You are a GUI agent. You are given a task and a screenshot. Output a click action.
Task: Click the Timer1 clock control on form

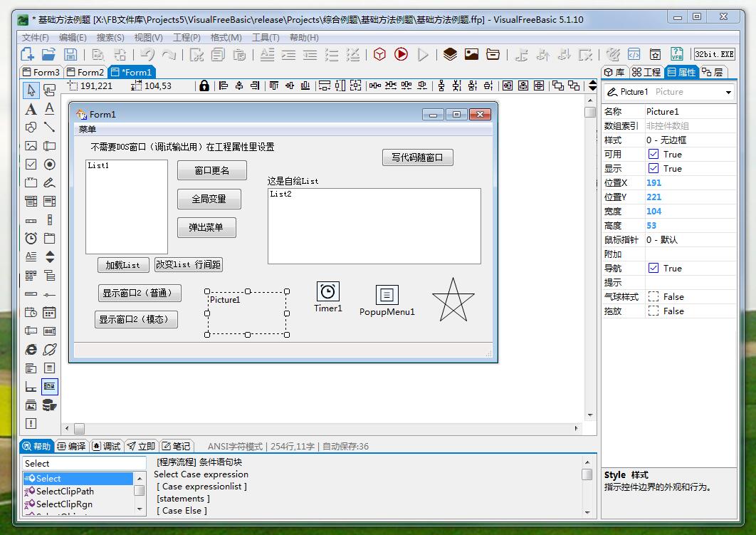click(328, 292)
